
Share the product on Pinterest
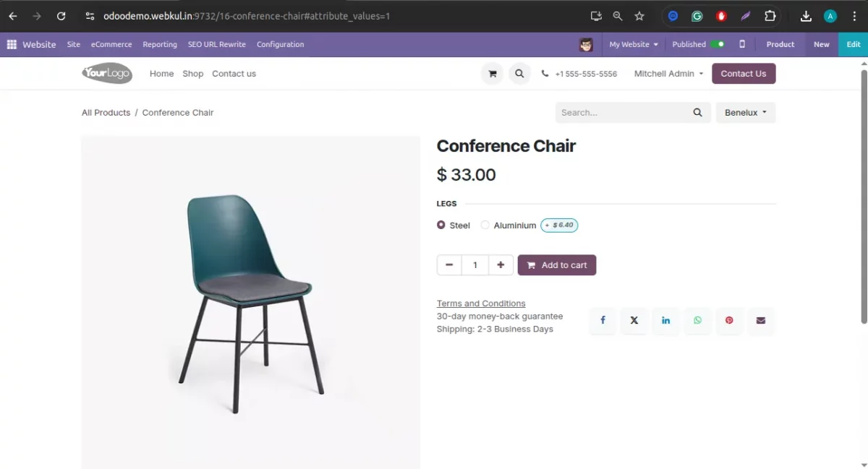point(729,320)
